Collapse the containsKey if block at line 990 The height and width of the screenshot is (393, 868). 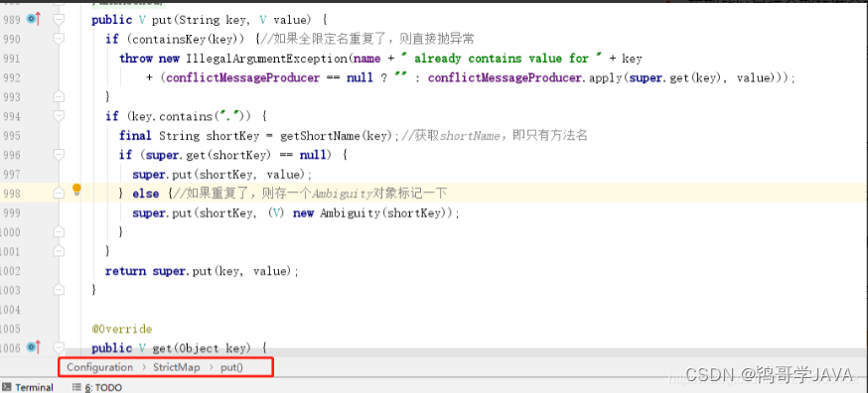59,39
